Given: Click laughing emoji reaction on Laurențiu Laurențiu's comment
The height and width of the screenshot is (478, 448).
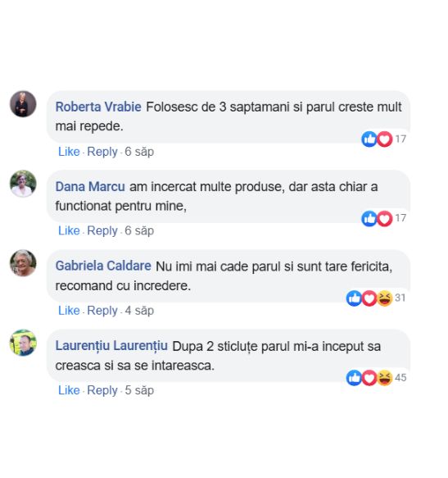Looking at the screenshot, I should tap(385, 378).
